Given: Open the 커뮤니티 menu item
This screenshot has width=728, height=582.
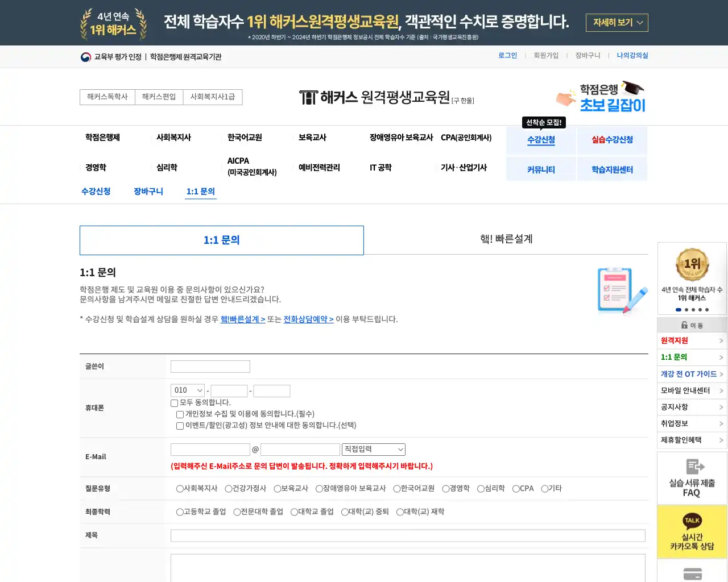Looking at the screenshot, I should click(541, 169).
